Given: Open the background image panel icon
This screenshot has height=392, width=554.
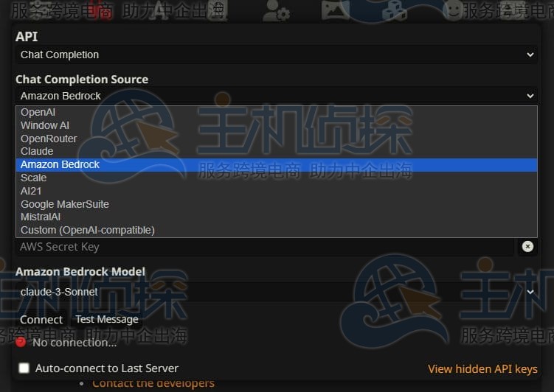Looking at the screenshot, I should click(x=336, y=10).
